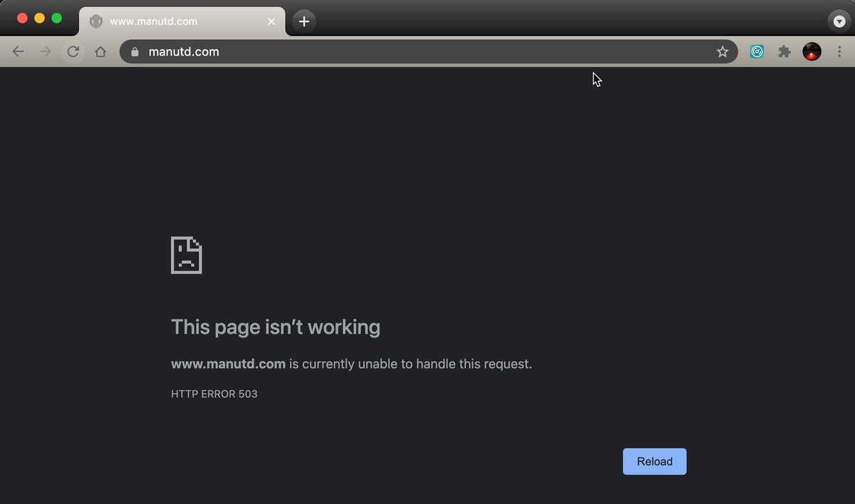Open the teal spiral extension icon

point(757,51)
